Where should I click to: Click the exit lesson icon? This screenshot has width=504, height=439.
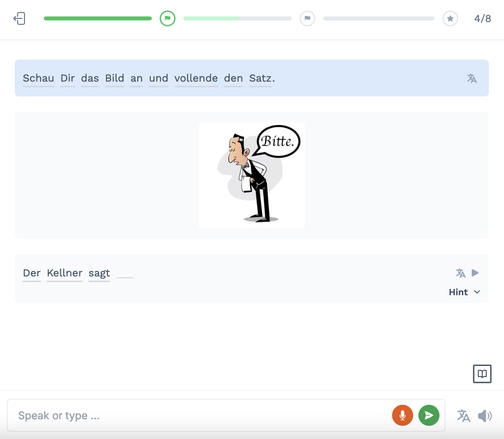(x=19, y=18)
